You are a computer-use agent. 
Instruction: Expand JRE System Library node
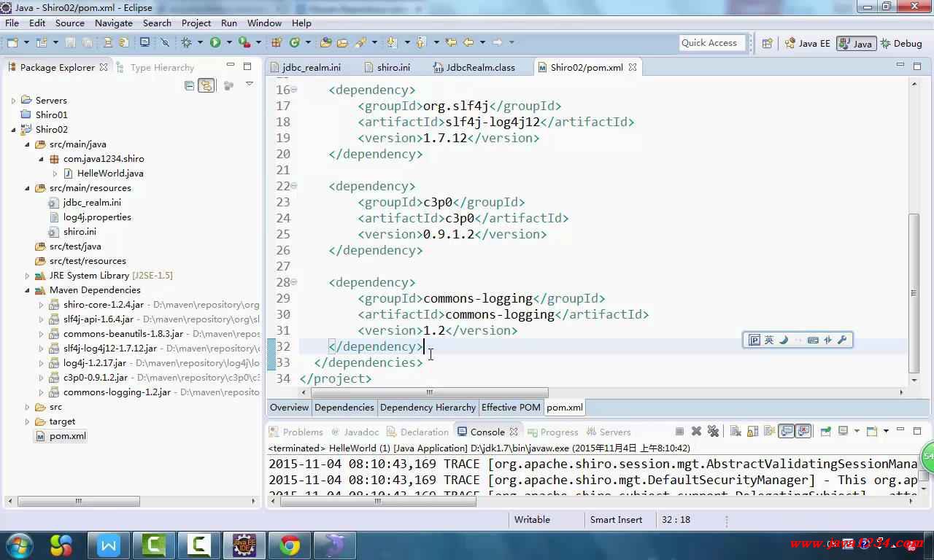(x=28, y=276)
